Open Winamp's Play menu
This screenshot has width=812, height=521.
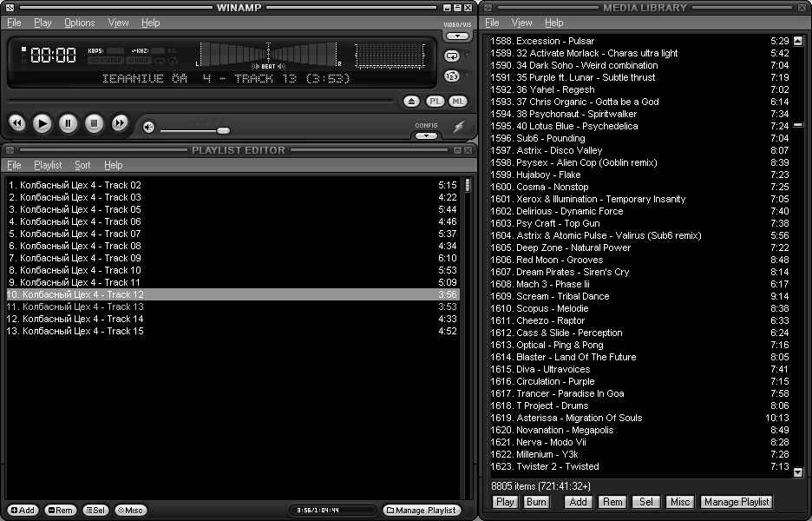(43, 23)
